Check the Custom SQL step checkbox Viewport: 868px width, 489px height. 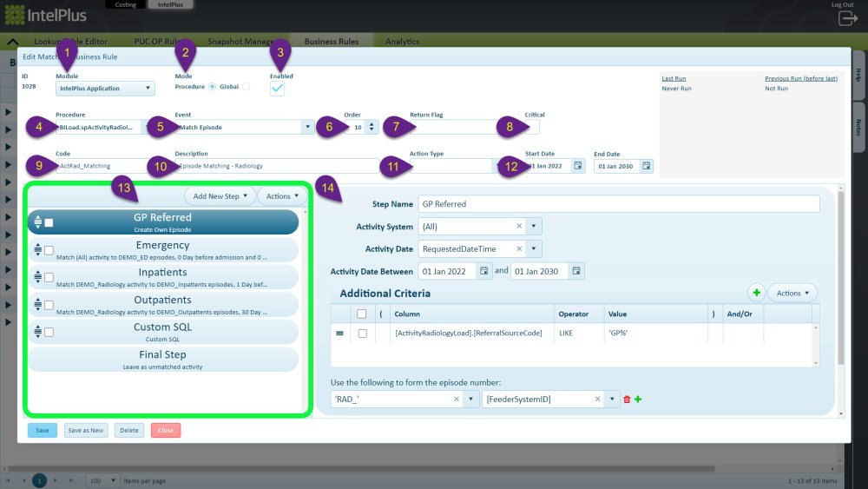(x=49, y=333)
